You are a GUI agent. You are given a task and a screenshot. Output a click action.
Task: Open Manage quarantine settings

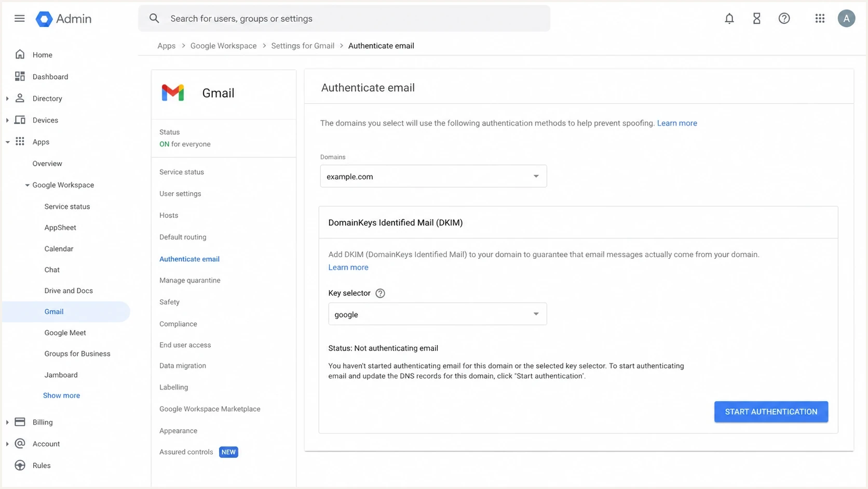click(x=190, y=280)
